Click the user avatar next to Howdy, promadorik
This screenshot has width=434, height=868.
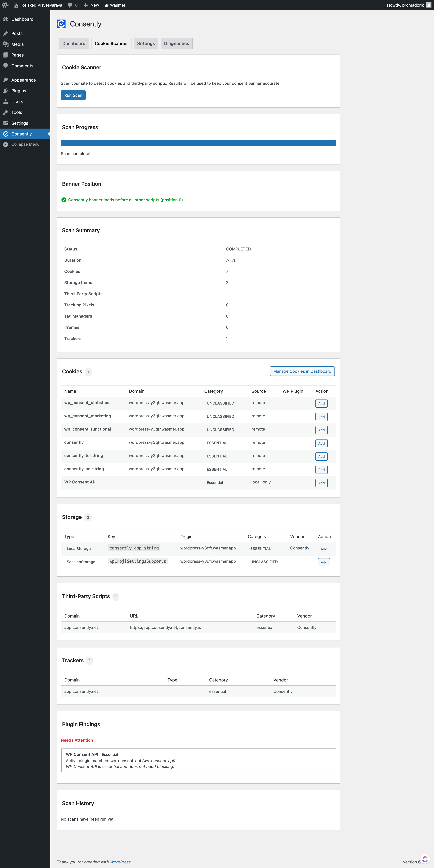pyautogui.click(x=428, y=5)
